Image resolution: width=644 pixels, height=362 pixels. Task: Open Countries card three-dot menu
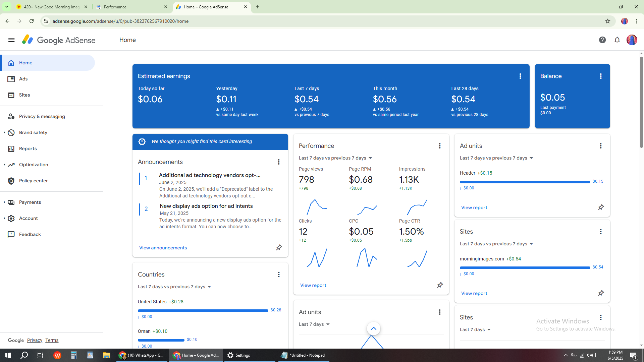tap(279, 275)
